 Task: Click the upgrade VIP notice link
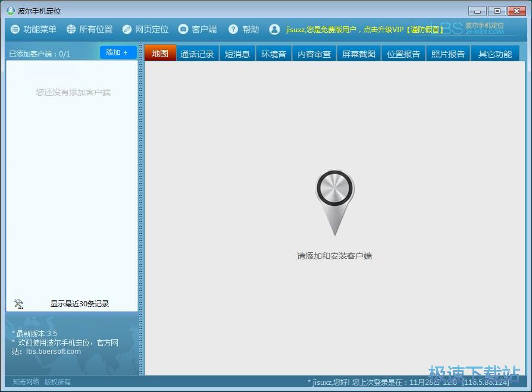tap(364, 30)
